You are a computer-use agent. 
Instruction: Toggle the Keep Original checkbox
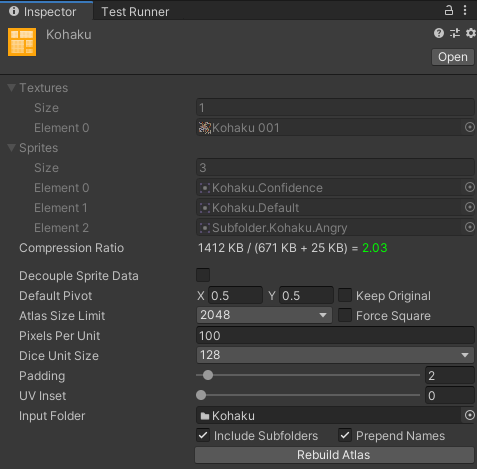coord(345,295)
